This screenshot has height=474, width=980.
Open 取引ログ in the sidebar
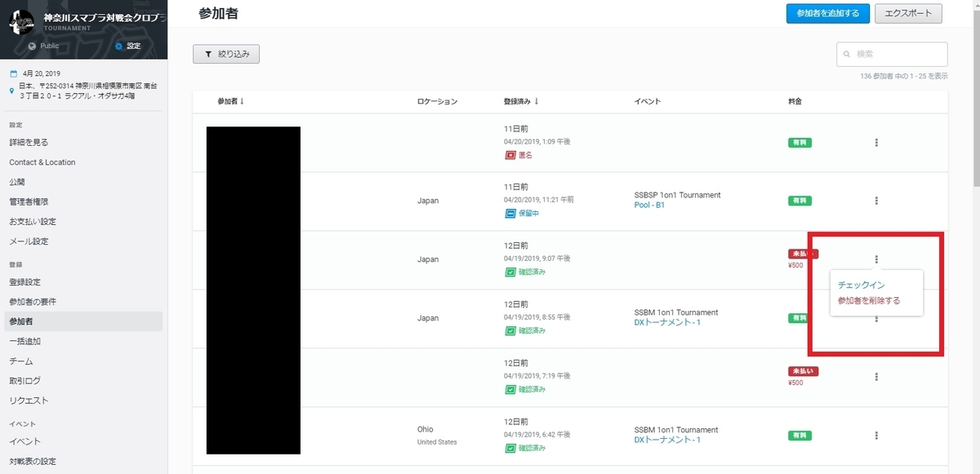point(24,381)
